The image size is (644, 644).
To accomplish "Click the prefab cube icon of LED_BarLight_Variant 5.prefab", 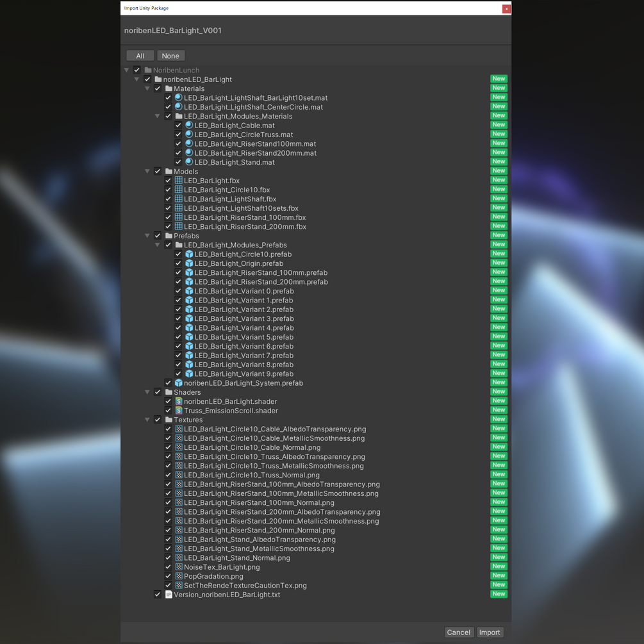I will coord(189,337).
